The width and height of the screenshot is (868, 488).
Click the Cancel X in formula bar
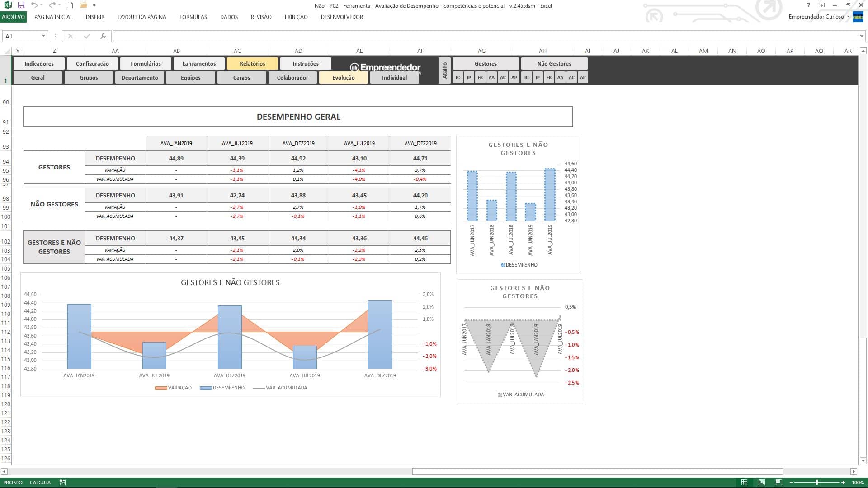click(70, 36)
